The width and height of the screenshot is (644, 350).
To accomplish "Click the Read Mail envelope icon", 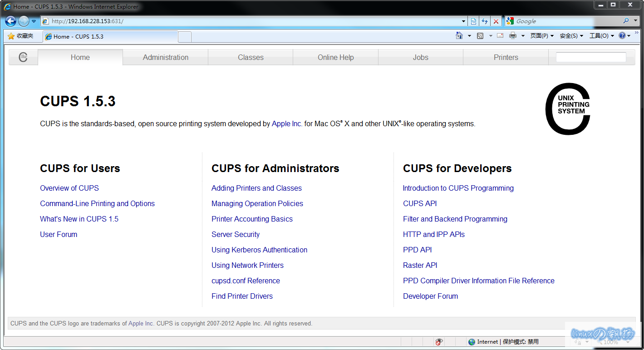I will 500,36.
